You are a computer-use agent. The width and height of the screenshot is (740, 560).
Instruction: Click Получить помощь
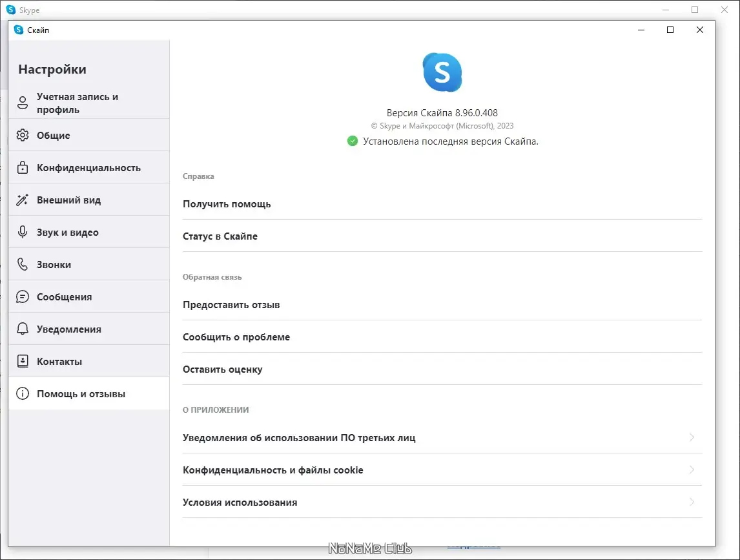click(442, 204)
